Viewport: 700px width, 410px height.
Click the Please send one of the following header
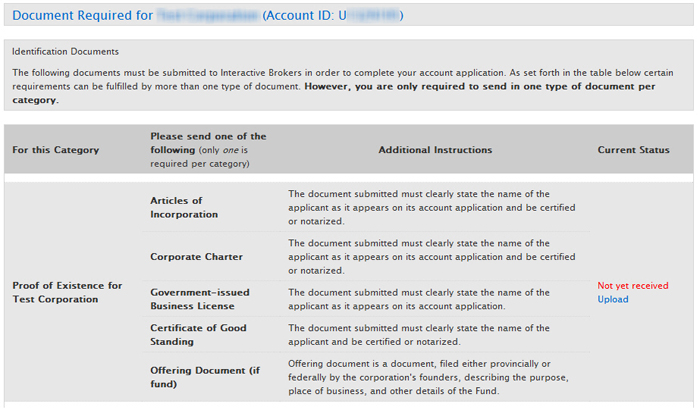click(208, 150)
